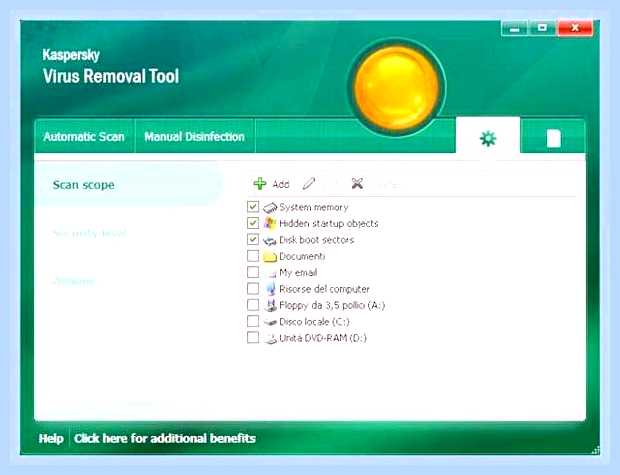The height and width of the screenshot is (475, 620).
Task: Uncheck the Disk boot sectors checkbox
Action: click(x=253, y=240)
